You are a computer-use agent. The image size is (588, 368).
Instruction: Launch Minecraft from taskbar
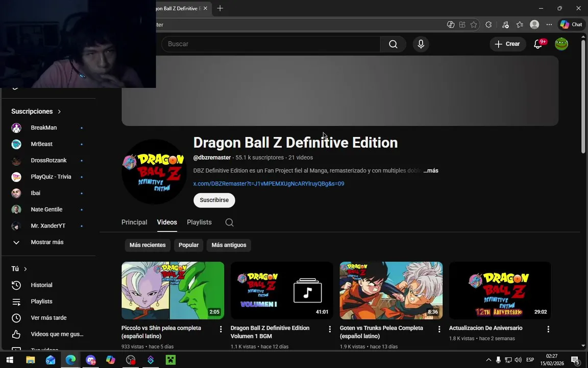pos(170,360)
